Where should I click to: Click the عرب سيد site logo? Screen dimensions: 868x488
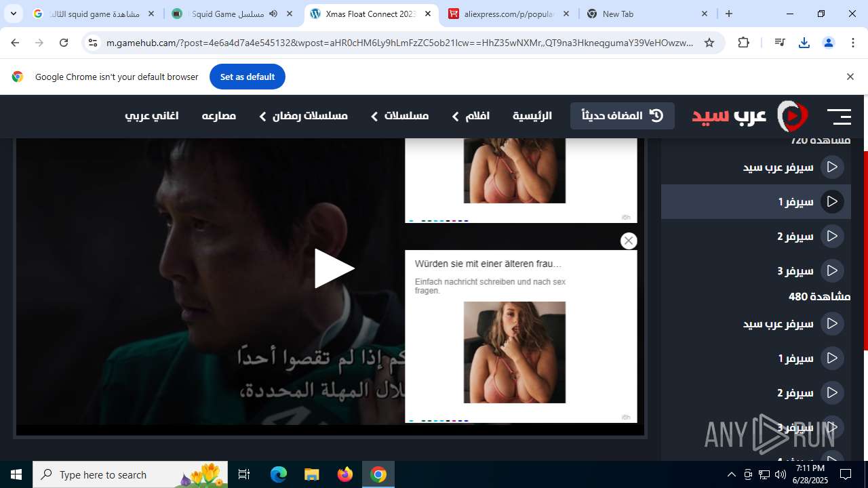(750, 116)
